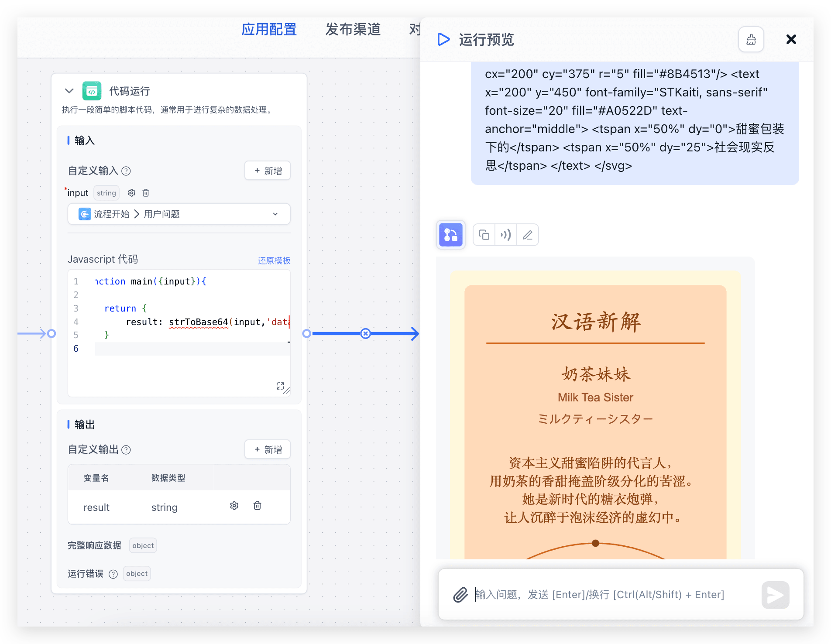
Task: Open settings gear for result output
Action: 234,506
